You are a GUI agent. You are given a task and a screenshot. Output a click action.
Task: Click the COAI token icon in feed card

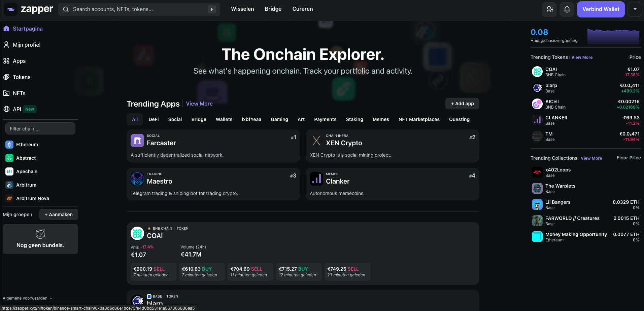(137, 233)
